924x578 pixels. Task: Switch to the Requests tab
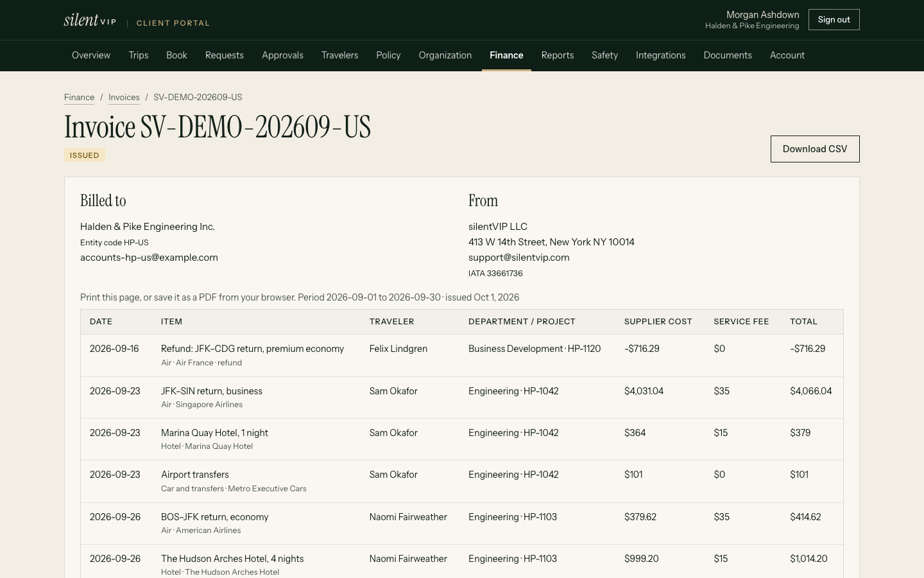click(x=225, y=55)
